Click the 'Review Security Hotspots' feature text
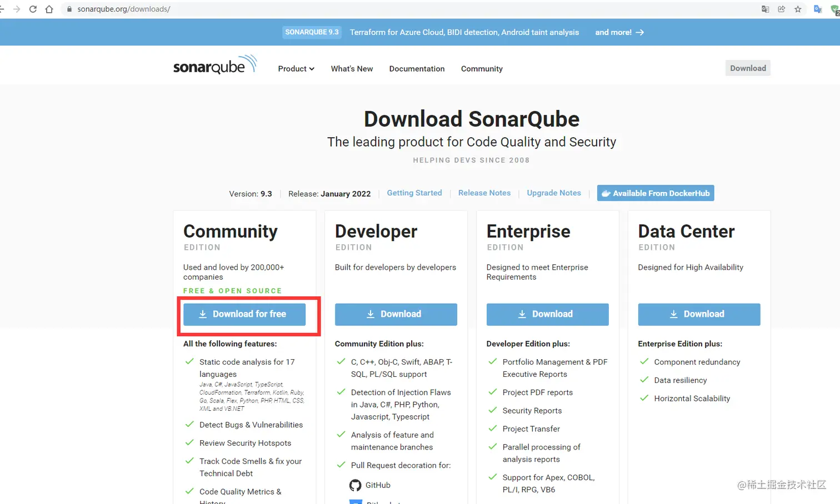The image size is (840, 504). click(245, 443)
